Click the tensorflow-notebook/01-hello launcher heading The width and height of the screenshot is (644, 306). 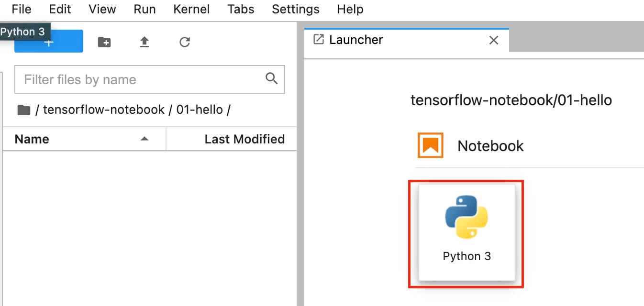(511, 100)
